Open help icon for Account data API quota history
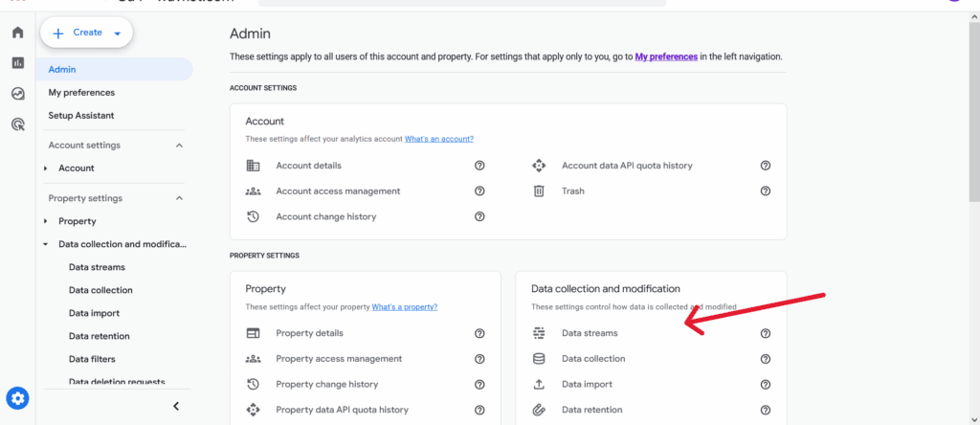The width and height of the screenshot is (980, 425). tap(765, 166)
